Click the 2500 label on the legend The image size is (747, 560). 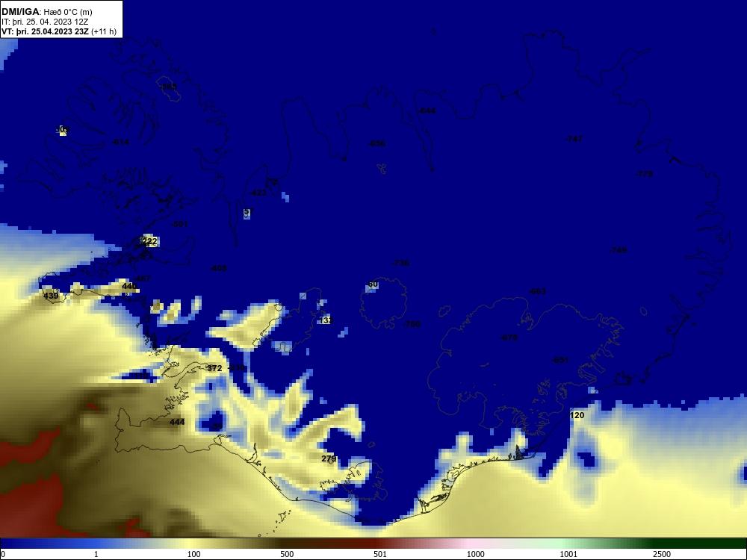click(662, 554)
